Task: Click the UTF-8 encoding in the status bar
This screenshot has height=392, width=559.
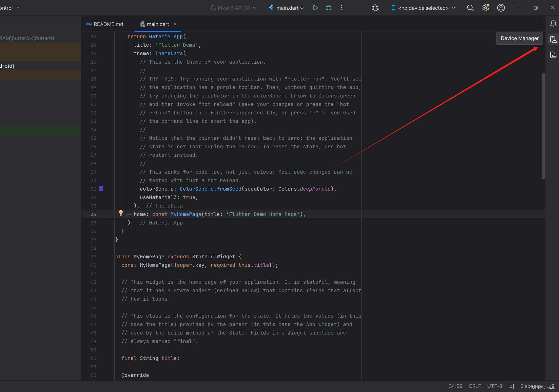Action: [x=495, y=386]
